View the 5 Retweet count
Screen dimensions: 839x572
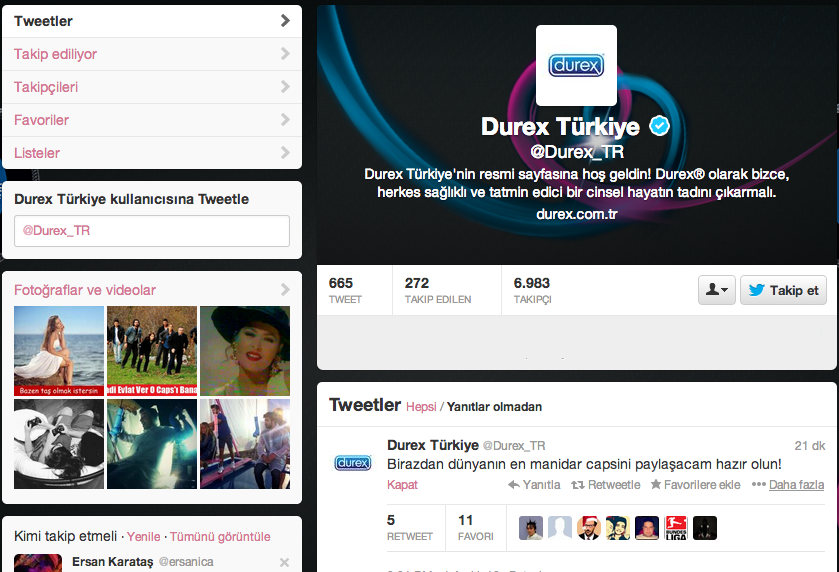coord(410,528)
